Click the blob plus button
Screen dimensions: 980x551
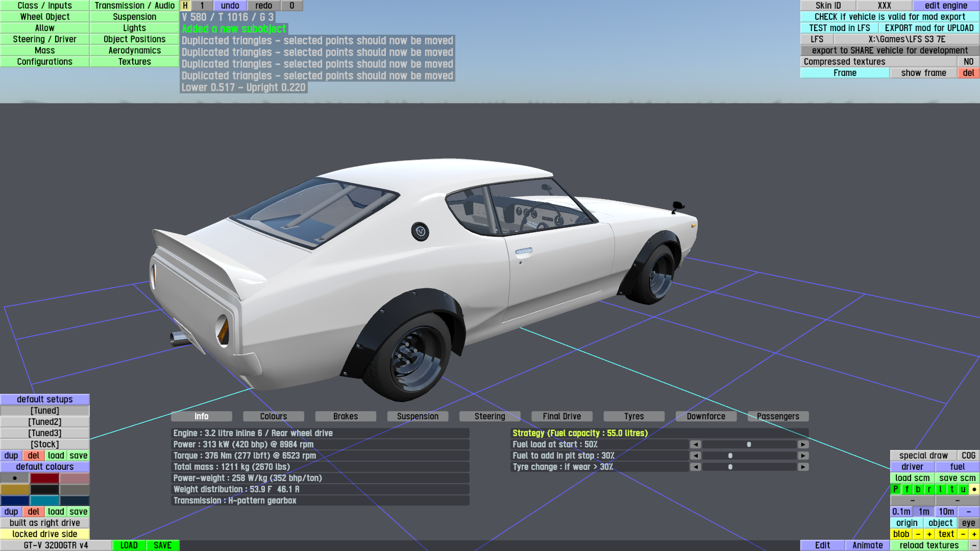[x=929, y=534]
